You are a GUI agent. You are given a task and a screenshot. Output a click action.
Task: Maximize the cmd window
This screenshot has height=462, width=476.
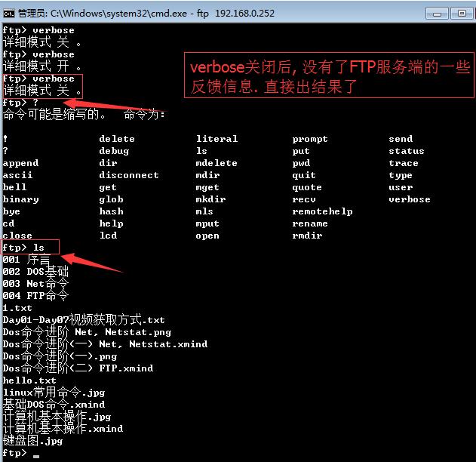(462, 14)
